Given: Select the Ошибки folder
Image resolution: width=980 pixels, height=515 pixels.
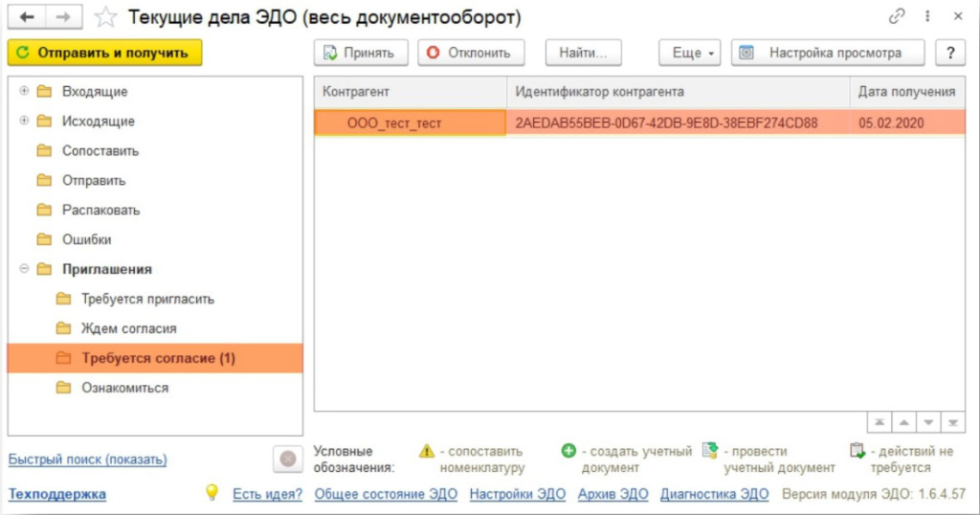Looking at the screenshot, I should pyautogui.click(x=86, y=239).
